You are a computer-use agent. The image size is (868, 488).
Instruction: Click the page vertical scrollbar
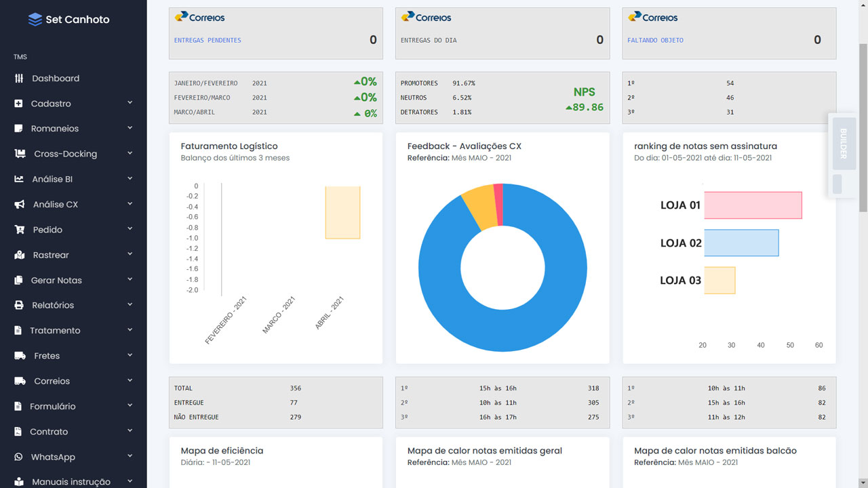click(863, 129)
